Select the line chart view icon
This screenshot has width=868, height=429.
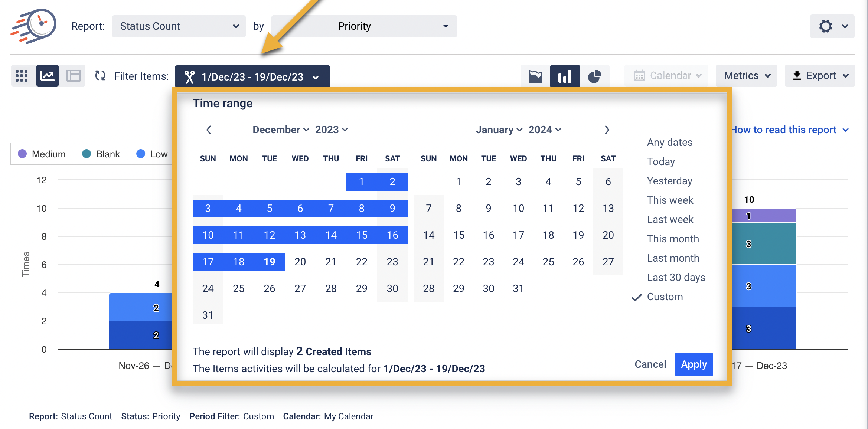click(x=48, y=76)
